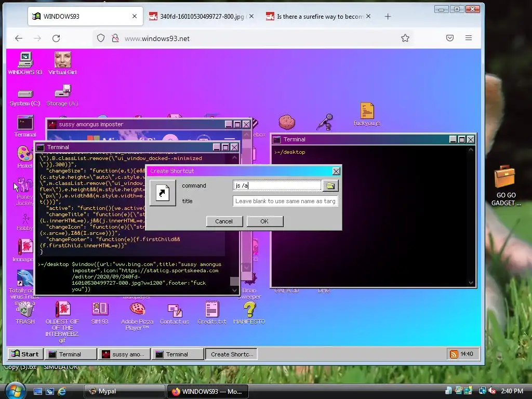Open the Credits.txt file icon
Viewport: 532px width, 399px height.
point(212,310)
